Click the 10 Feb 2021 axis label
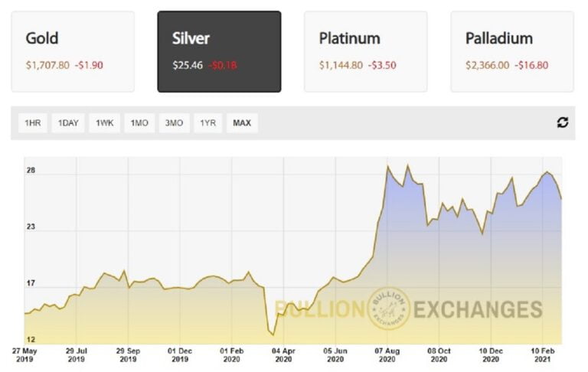The height and width of the screenshot is (372, 588). (x=543, y=354)
